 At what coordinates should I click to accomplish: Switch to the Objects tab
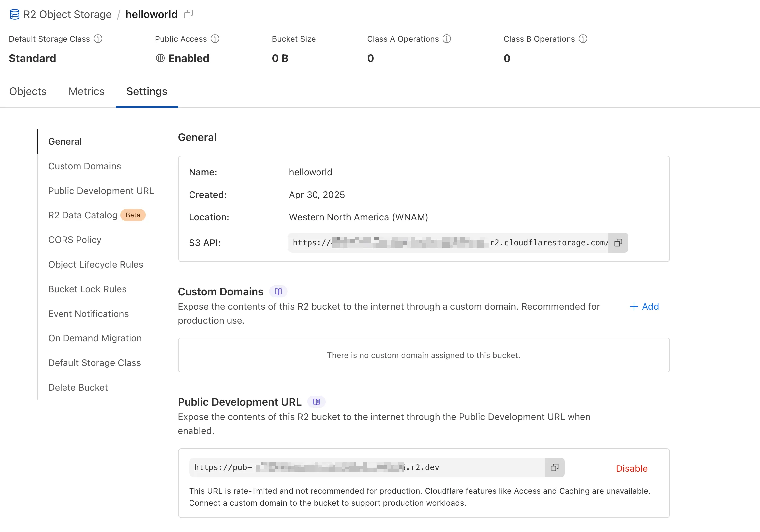pos(28,91)
